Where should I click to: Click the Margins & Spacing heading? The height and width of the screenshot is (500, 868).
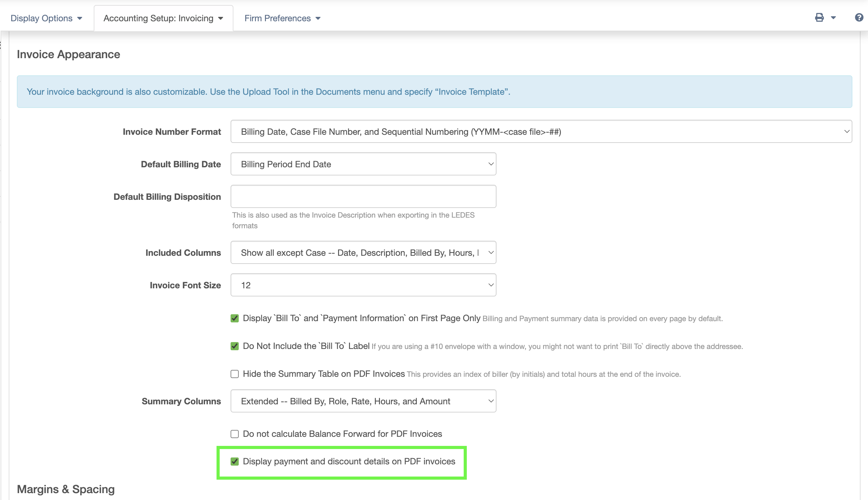(x=66, y=489)
